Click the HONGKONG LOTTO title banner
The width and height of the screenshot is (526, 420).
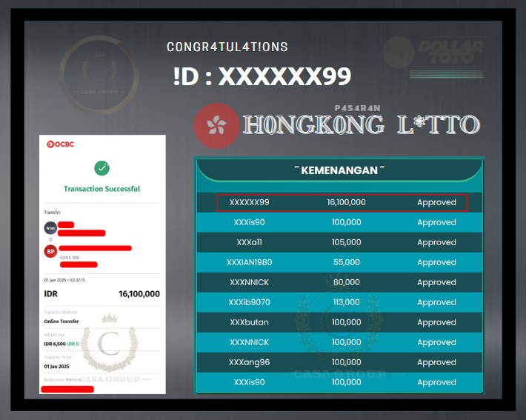[x=361, y=125]
